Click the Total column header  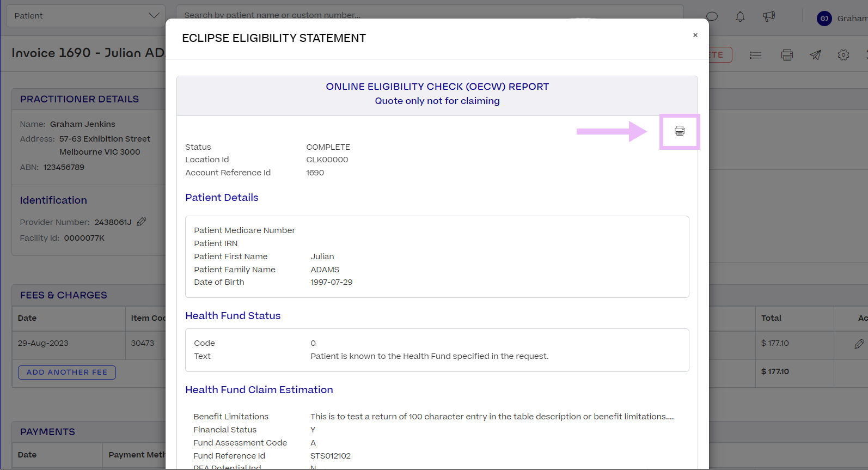coord(771,318)
